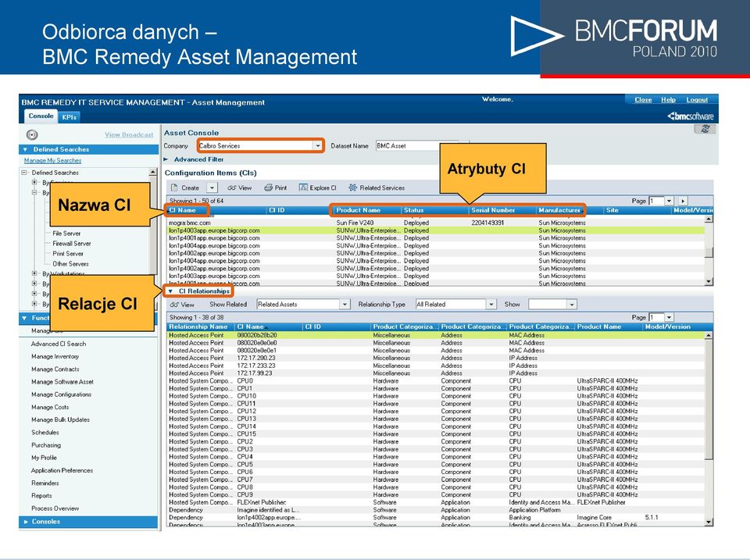Click the Explore CI icon
The height and width of the screenshot is (560, 750).
[x=303, y=187]
